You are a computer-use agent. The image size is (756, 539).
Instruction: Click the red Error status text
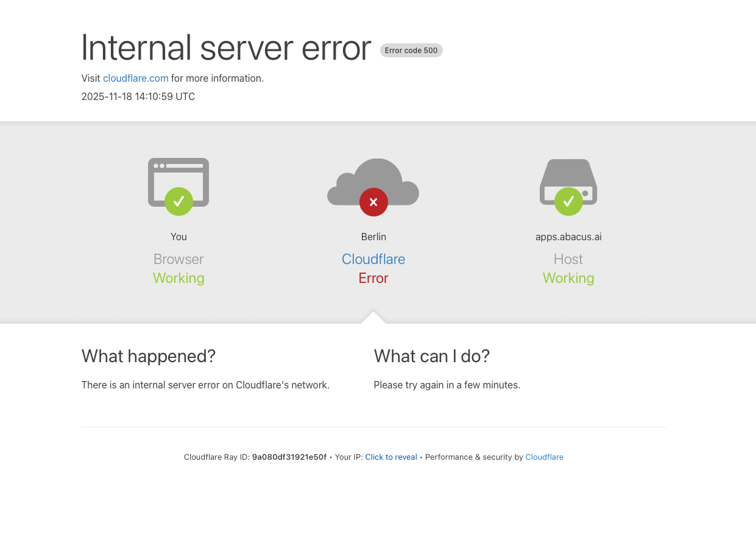pyautogui.click(x=373, y=278)
